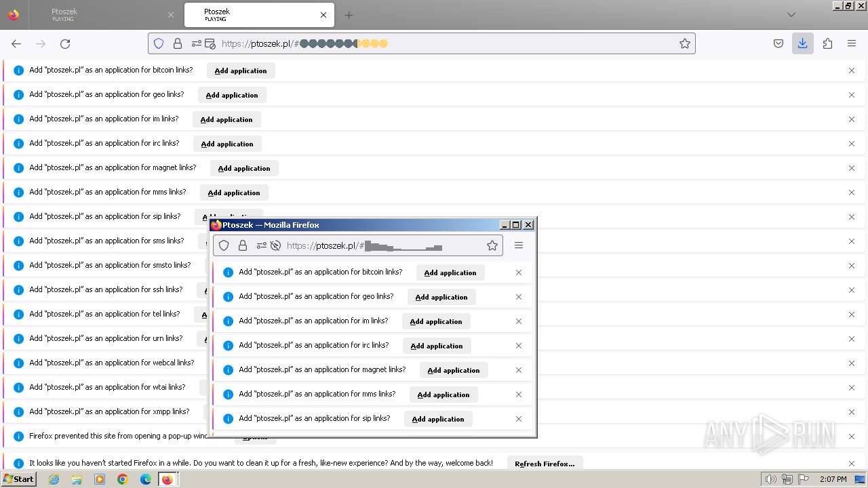868x488 pixels.
Task: Dismiss the bitcoin links notification in main window
Action: point(852,70)
